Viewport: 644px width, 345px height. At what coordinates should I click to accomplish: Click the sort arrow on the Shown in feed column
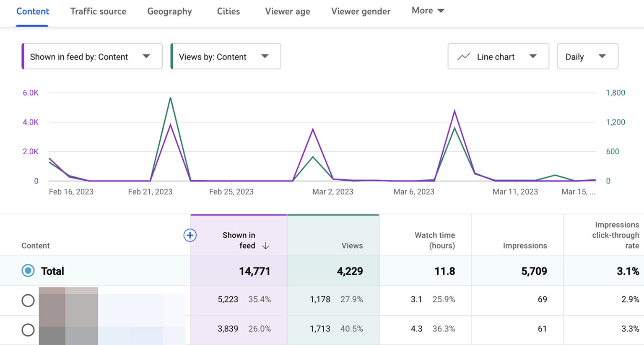tap(266, 246)
